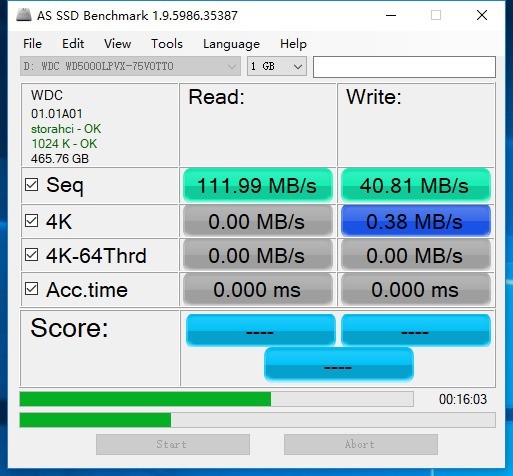
Task: Click the AS SSD Benchmark title bar icon
Action: tap(24, 15)
